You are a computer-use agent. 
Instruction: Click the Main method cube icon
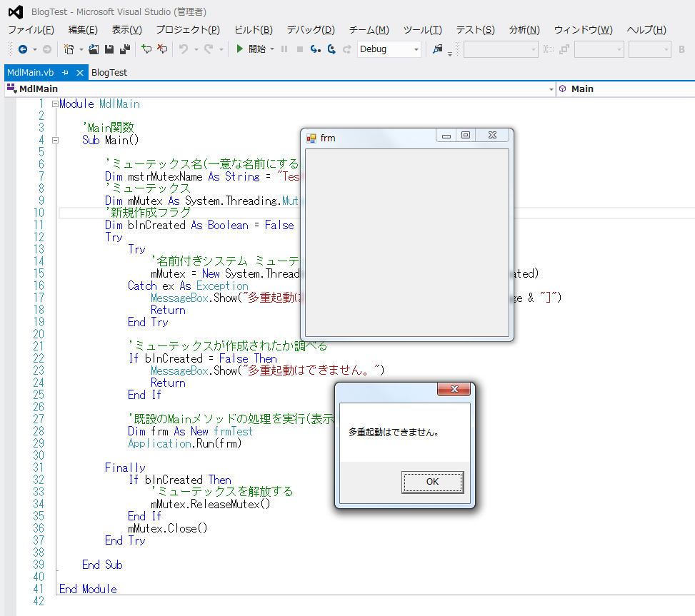click(562, 89)
